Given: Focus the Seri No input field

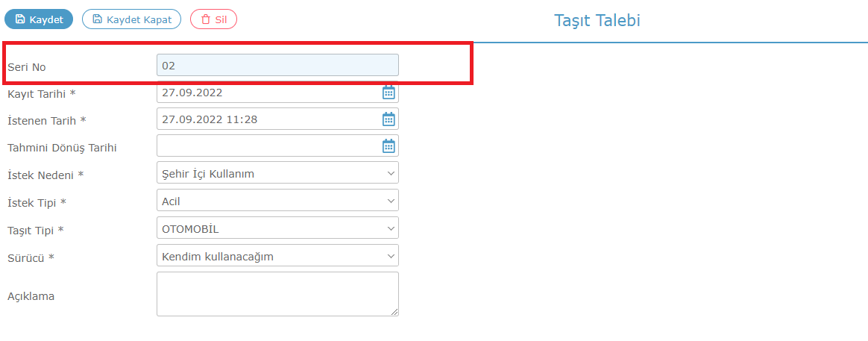Looking at the screenshot, I should [x=277, y=66].
